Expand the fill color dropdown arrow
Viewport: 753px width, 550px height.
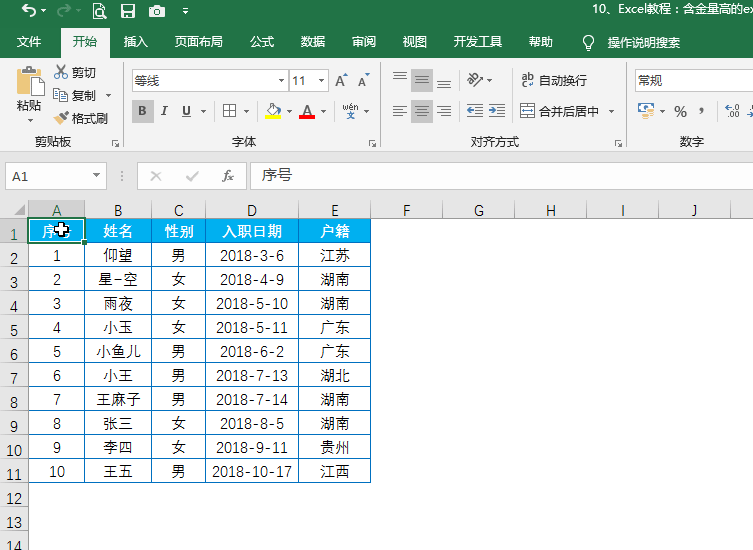[x=289, y=111]
